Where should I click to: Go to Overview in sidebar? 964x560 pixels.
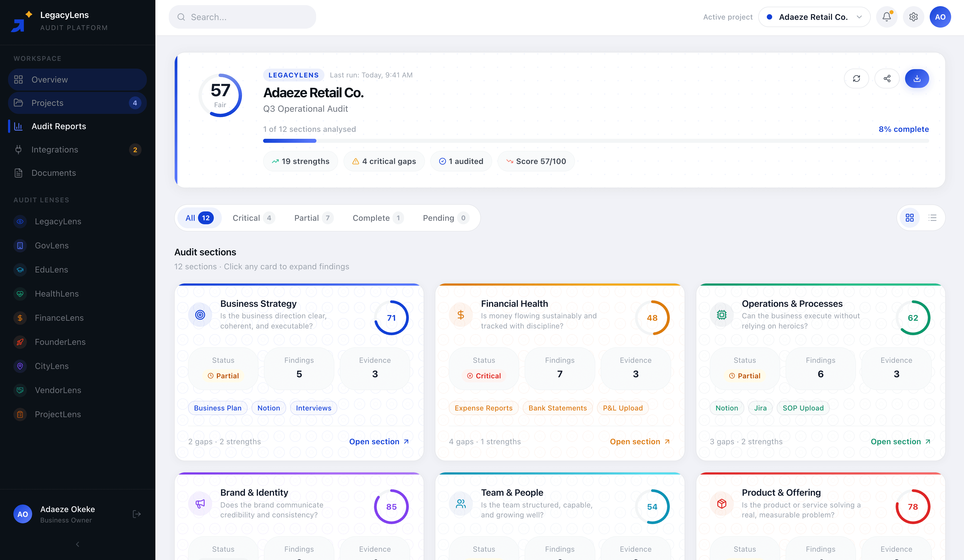(x=77, y=80)
